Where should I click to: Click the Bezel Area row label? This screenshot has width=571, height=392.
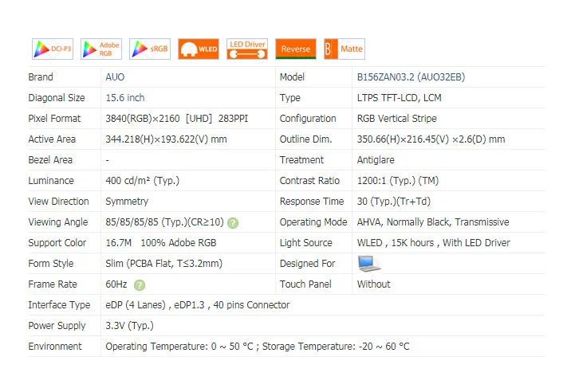(50, 160)
